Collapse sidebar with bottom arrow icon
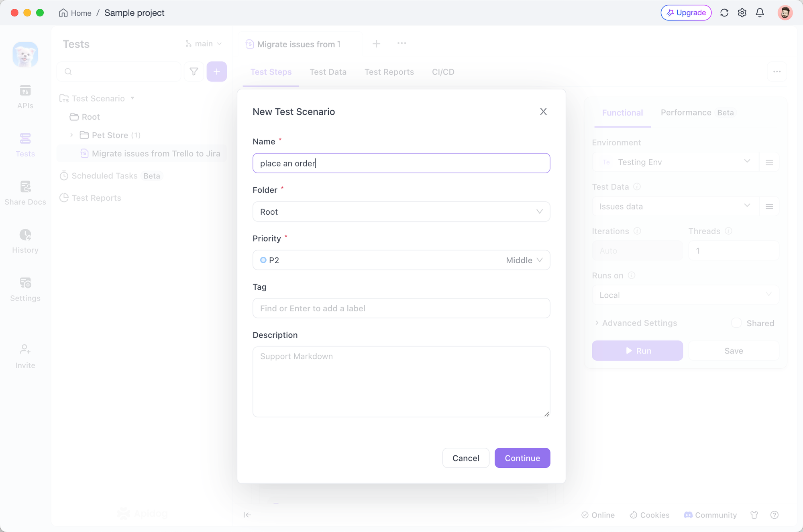 (x=247, y=515)
